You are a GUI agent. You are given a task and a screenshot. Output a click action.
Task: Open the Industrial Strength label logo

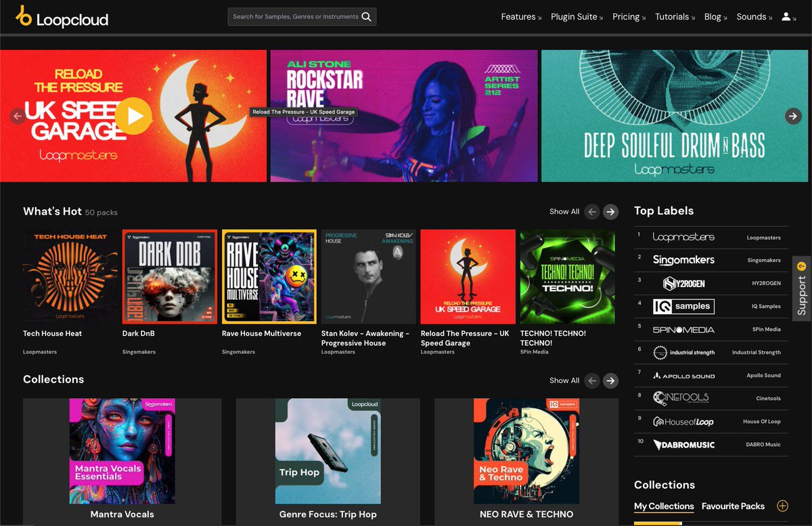[x=683, y=352]
